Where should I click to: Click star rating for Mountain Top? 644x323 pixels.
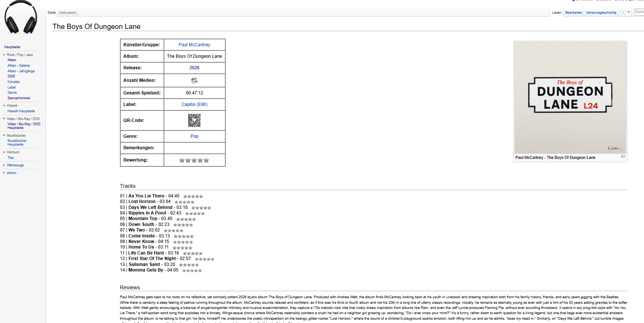point(186,219)
